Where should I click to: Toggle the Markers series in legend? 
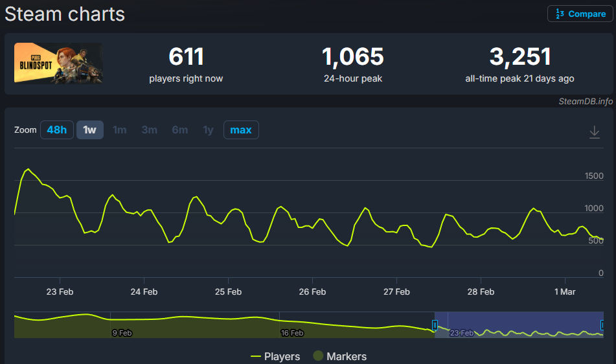(339, 356)
